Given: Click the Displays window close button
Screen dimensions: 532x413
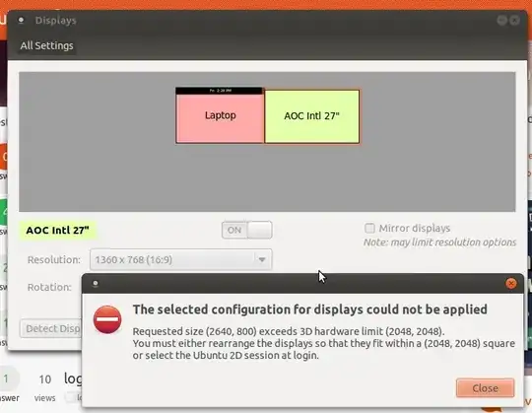Looking at the screenshot, I should (x=514, y=21).
